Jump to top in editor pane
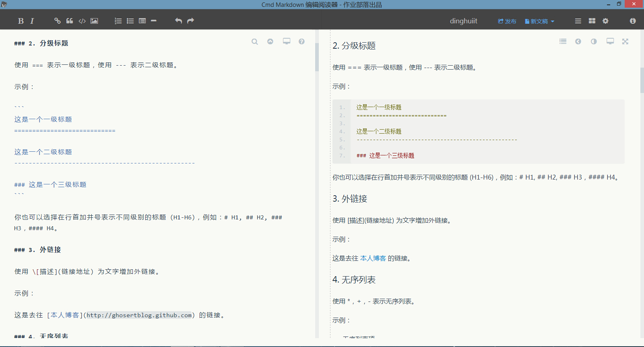This screenshot has height=347, width=644. [270, 41]
